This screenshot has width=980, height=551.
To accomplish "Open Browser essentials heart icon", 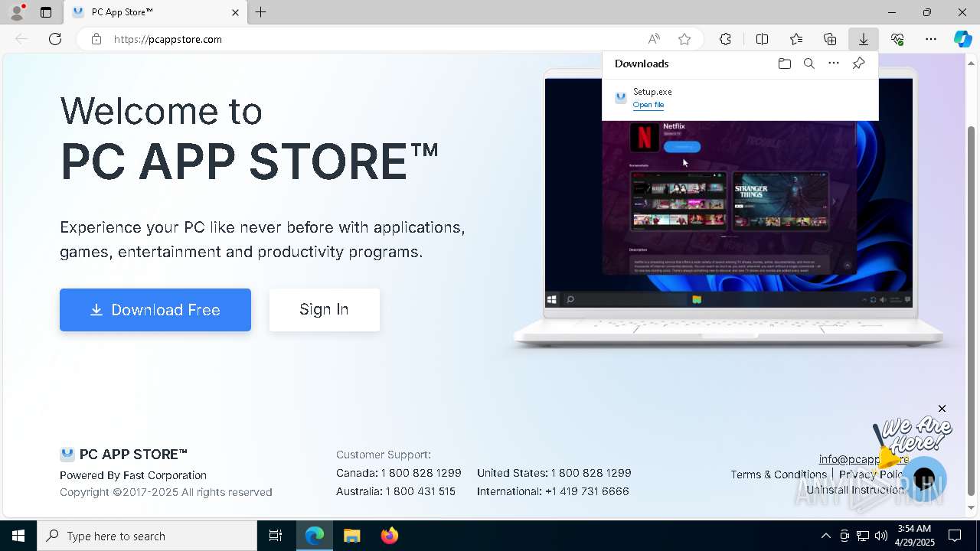I will pyautogui.click(x=897, y=39).
